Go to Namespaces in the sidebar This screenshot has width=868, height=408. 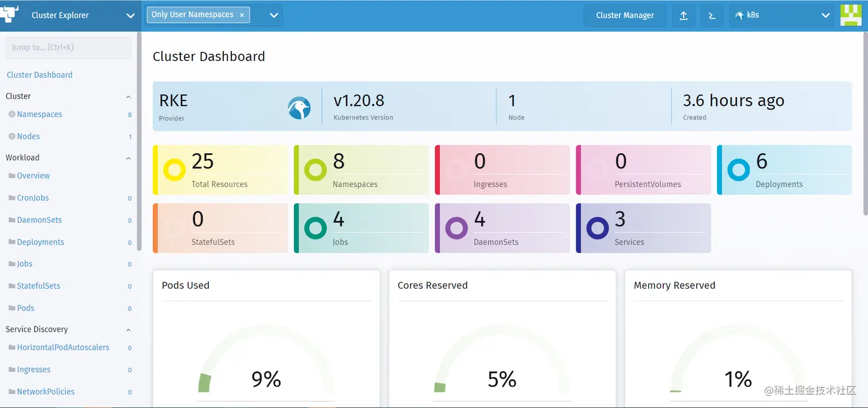[x=40, y=114]
